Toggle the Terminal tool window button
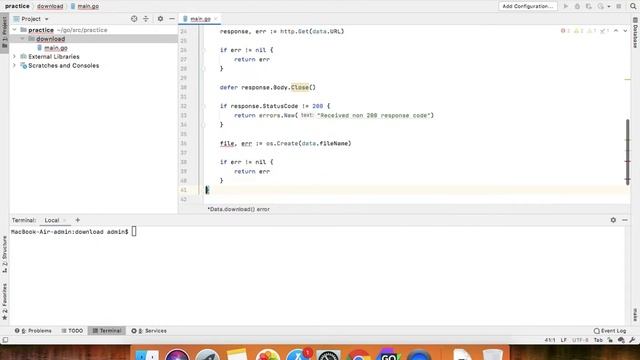The height and width of the screenshot is (360, 640). pyautogui.click(x=107, y=331)
